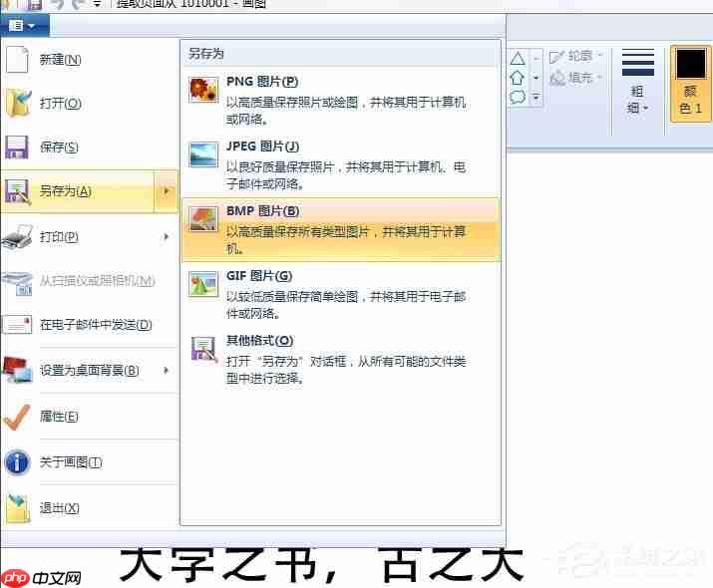This screenshot has width=713, height=588.
Task: Click the Properties (属性) checkmark icon
Action: [x=17, y=417]
